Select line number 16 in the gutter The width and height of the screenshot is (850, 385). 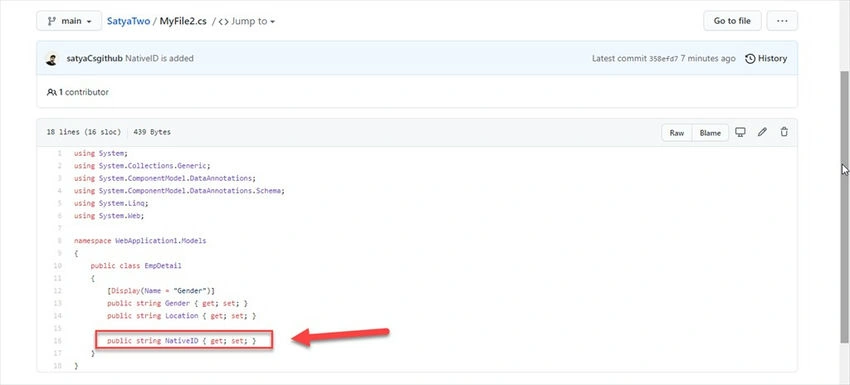point(58,341)
